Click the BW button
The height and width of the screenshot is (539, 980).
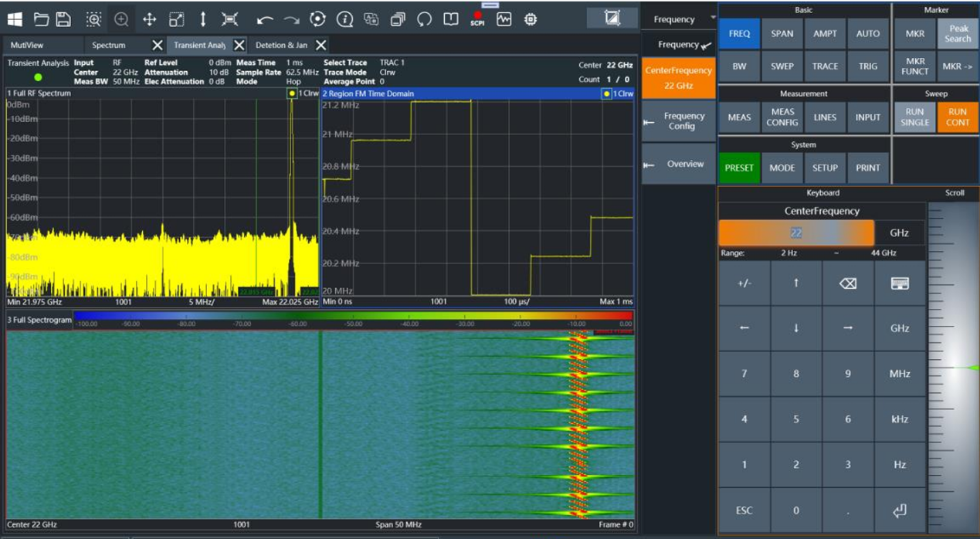click(x=739, y=66)
